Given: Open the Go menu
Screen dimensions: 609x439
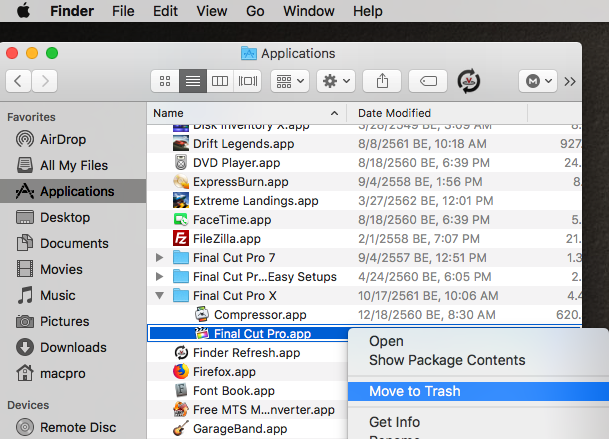Looking at the screenshot, I should [x=255, y=11].
